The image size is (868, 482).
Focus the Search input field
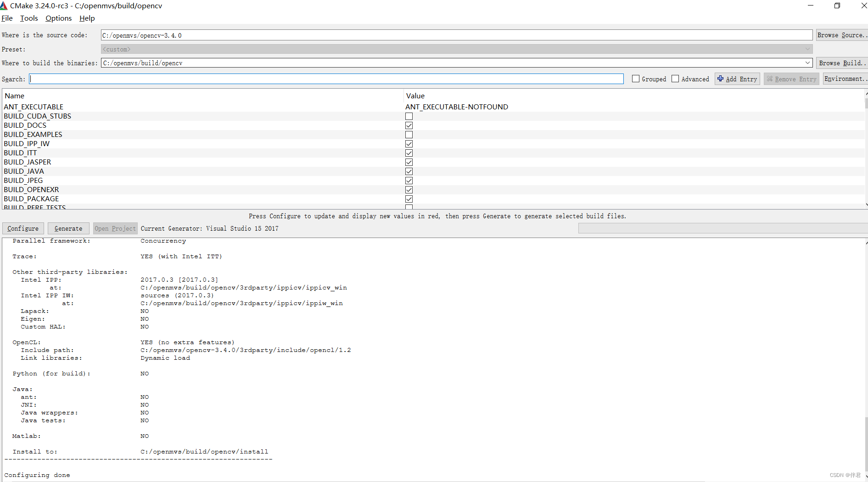(x=326, y=79)
